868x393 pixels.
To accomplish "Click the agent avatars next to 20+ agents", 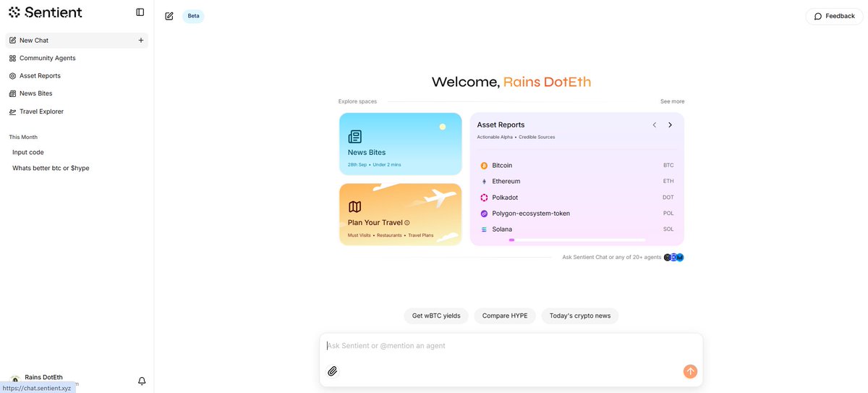I will 673,258.
